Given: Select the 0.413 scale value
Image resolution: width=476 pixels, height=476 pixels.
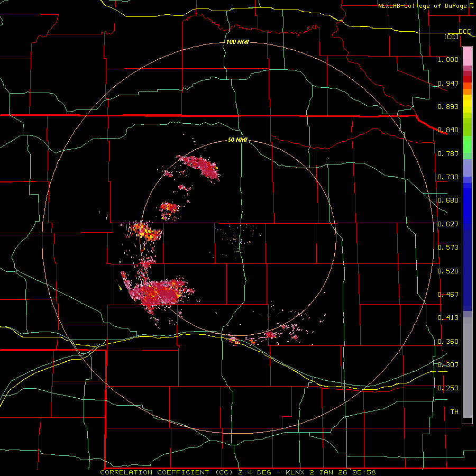Looking at the screenshot, I should 448,318.
